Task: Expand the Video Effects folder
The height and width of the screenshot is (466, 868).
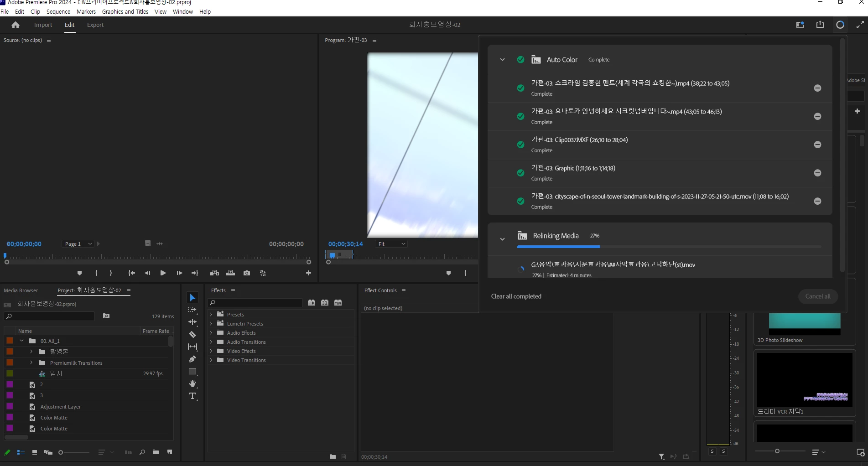Action: click(211, 351)
